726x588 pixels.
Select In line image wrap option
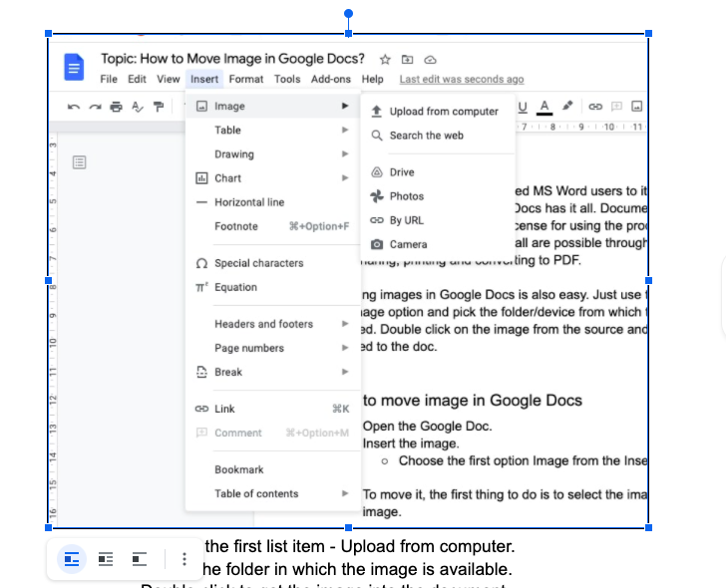coord(72,559)
